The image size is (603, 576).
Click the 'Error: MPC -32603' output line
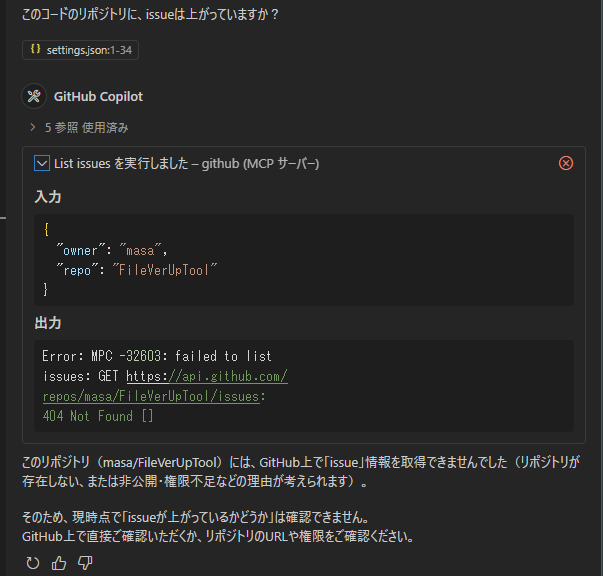click(157, 356)
